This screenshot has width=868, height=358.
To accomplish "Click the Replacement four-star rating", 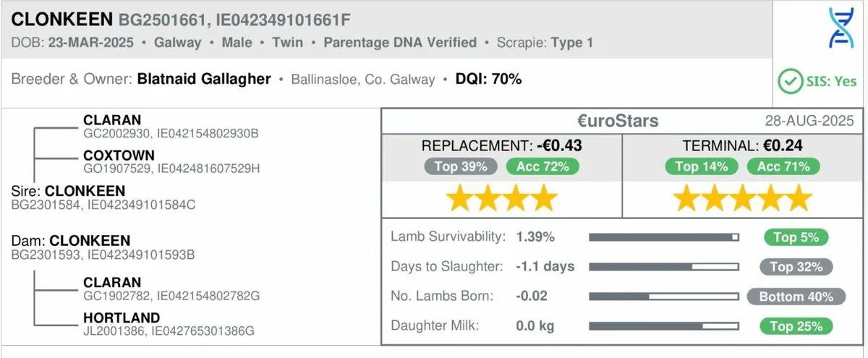I will [501, 197].
